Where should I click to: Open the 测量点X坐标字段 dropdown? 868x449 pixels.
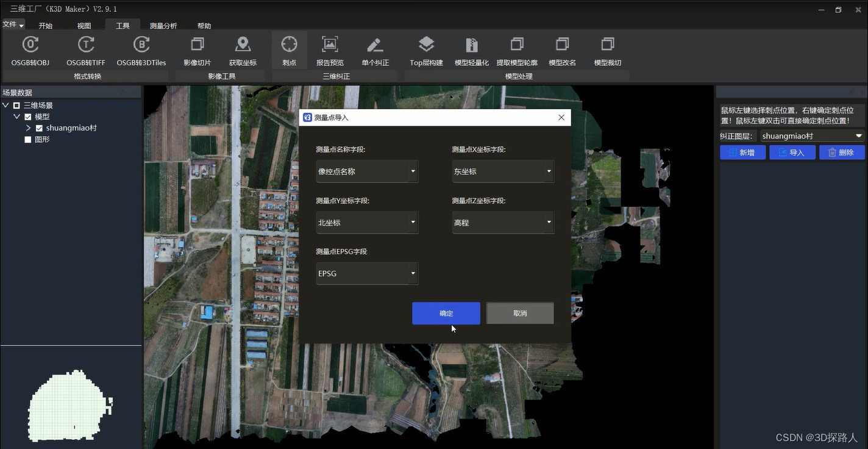point(503,171)
